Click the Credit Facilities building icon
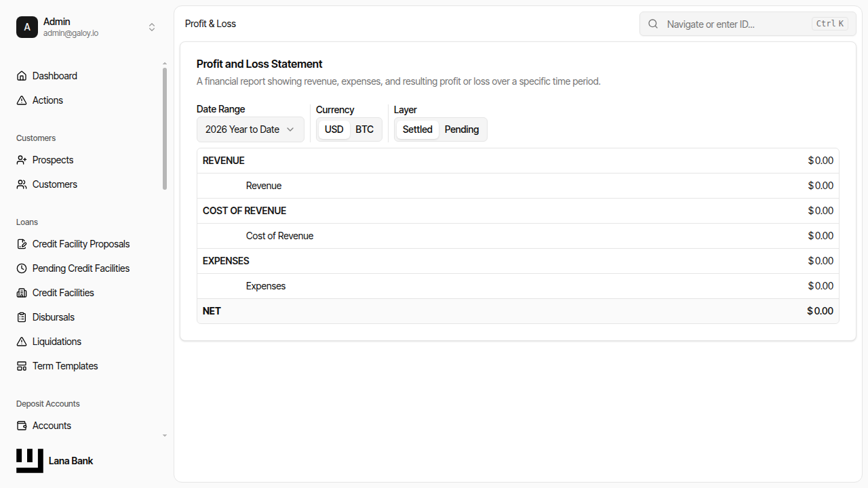 click(22, 293)
